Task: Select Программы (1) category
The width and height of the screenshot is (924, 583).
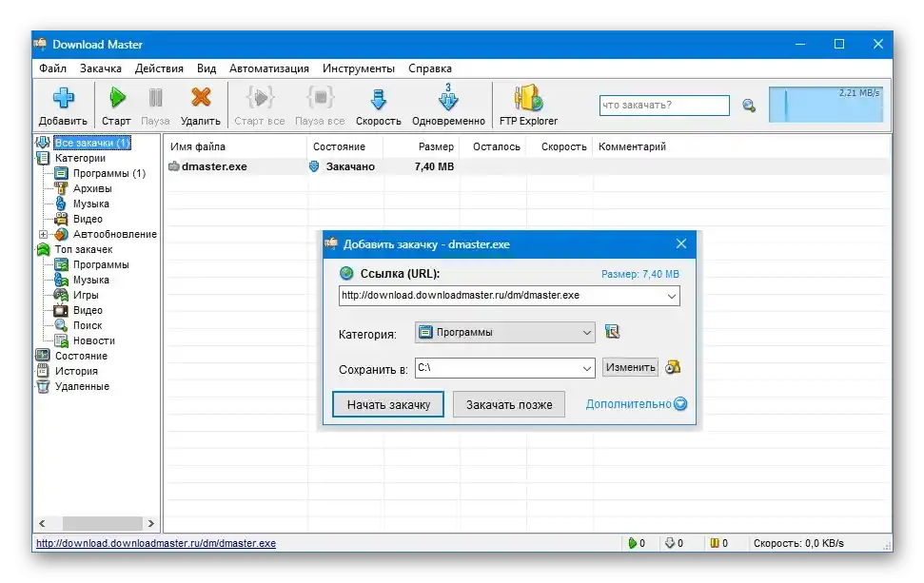Action: click(109, 173)
